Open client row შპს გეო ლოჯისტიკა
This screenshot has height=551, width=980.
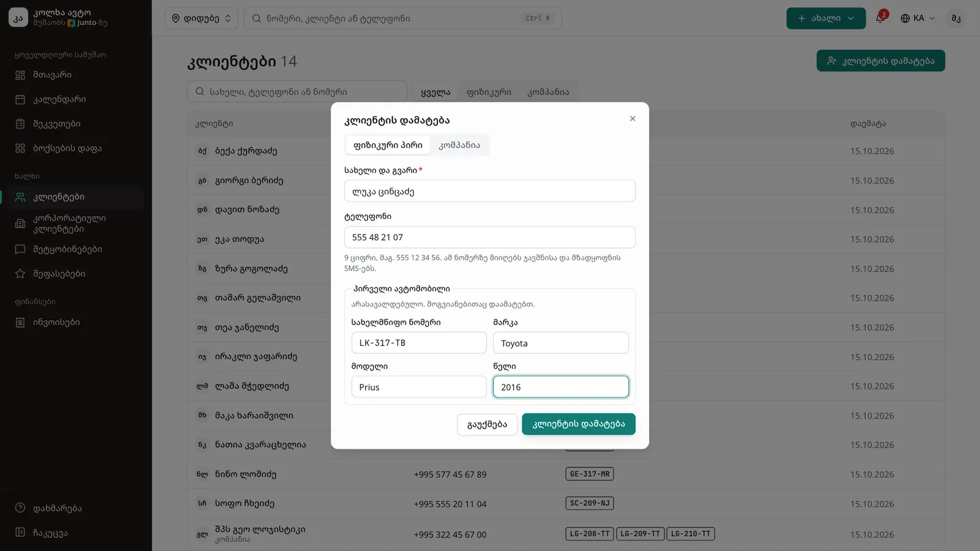(x=566, y=534)
